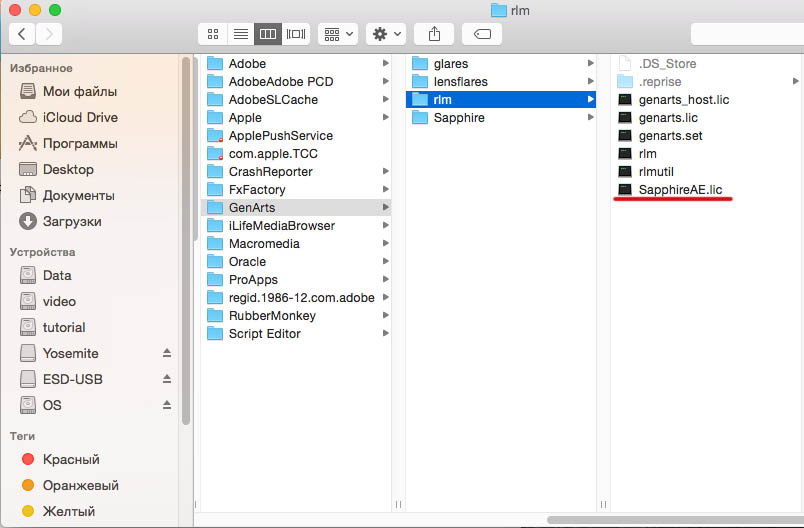Expand the iLifeMediaBrowser folder arrow
Image resolution: width=804 pixels, height=528 pixels.
(386, 226)
